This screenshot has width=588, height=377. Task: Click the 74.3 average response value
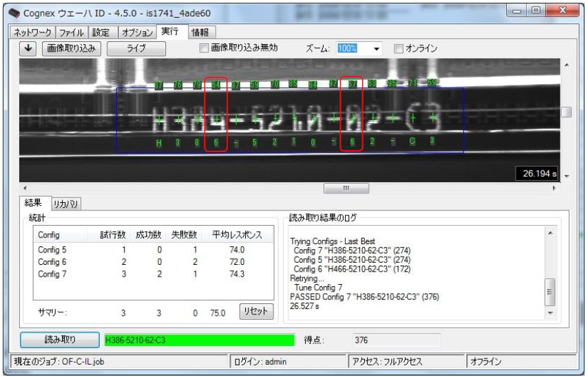pyautogui.click(x=237, y=274)
